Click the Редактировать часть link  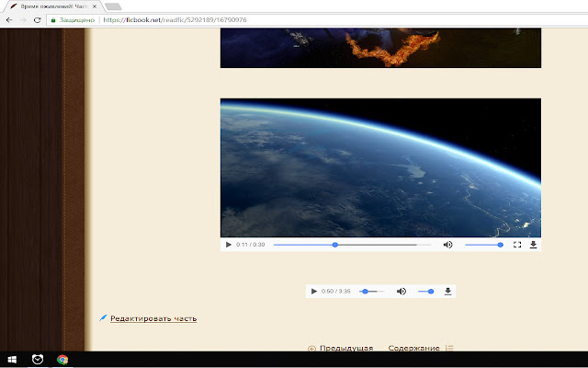(153, 318)
